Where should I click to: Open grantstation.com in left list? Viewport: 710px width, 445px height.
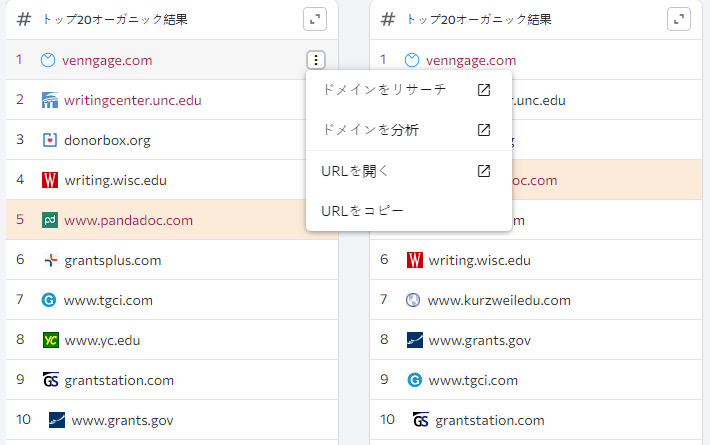point(119,380)
